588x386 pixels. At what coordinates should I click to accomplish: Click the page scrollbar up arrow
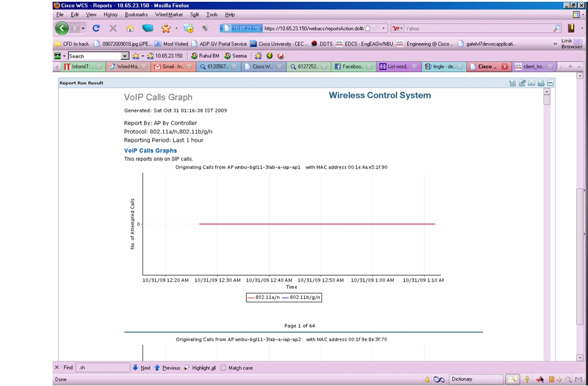point(580,76)
